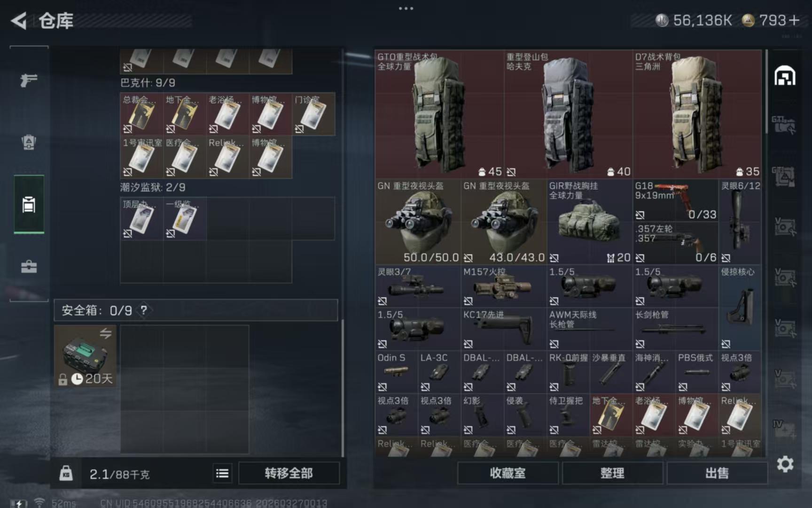Tap the 巴克什: 9/9 section label
Viewport: 812px width, 508px height.
pyautogui.click(x=148, y=83)
